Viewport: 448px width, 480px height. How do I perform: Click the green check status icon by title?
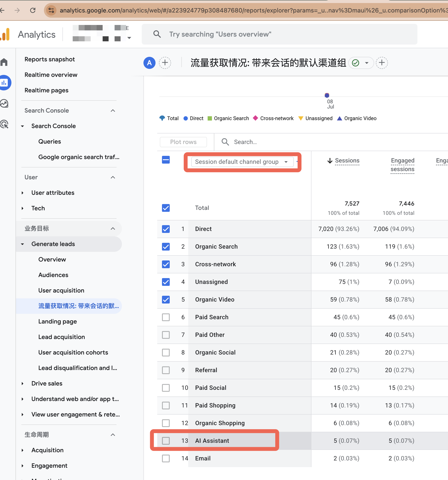pyautogui.click(x=355, y=63)
